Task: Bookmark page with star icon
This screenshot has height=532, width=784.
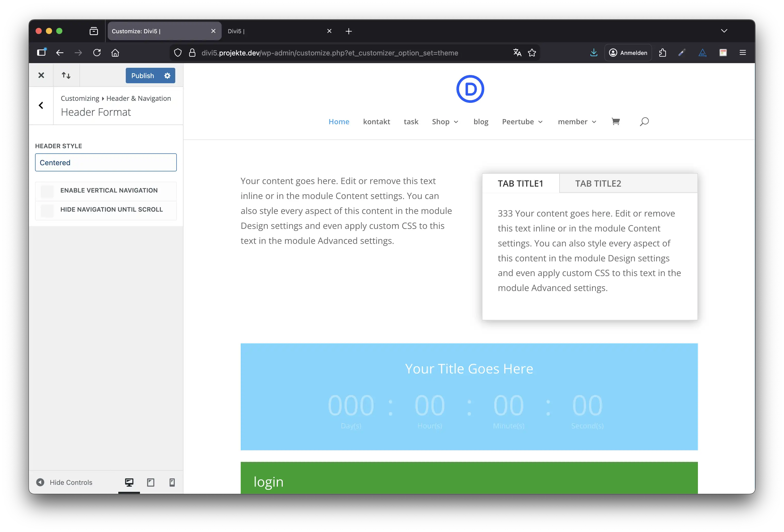Action: click(x=532, y=53)
